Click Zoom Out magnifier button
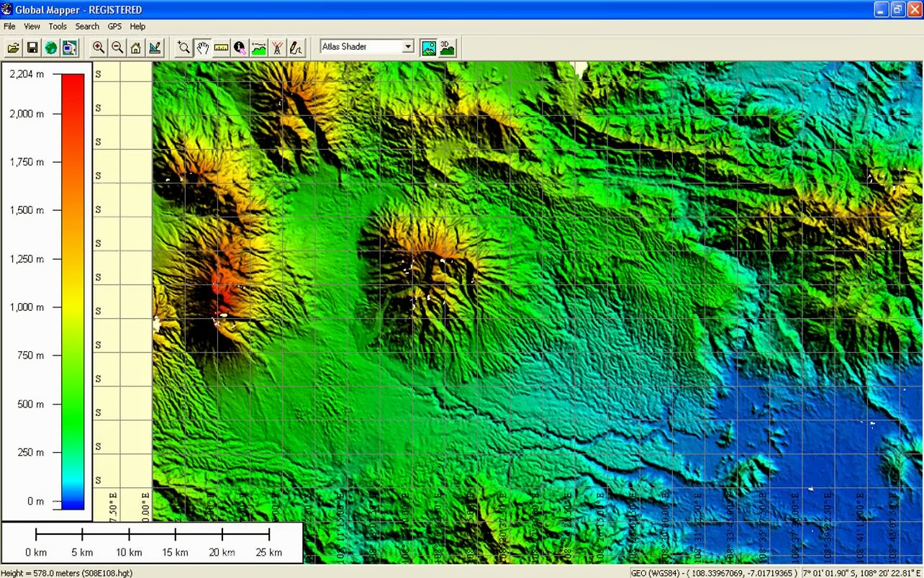 point(117,48)
